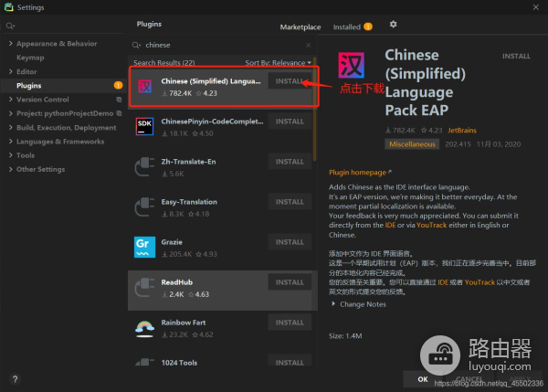This screenshot has width=548, height=392.
Task: Click the Search Results (22) label
Action: click(163, 63)
